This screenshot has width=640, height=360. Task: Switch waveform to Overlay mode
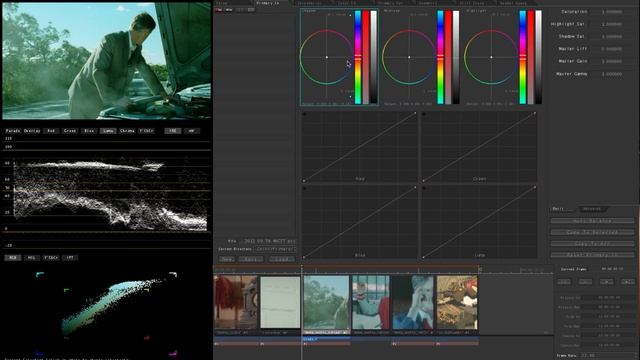(32, 131)
